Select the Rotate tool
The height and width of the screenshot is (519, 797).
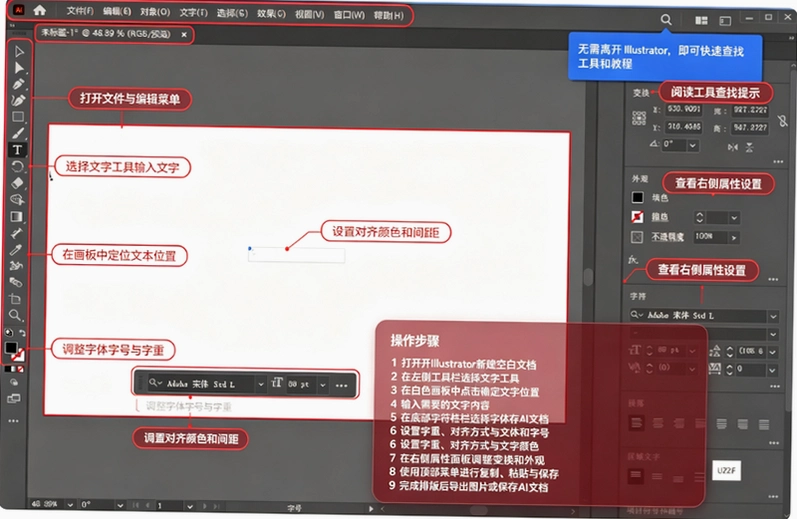[17, 167]
